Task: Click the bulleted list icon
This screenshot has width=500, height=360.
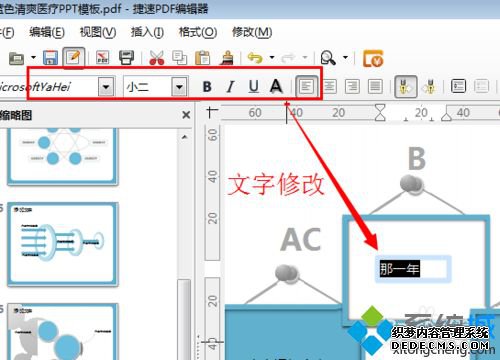Action: 458,86
